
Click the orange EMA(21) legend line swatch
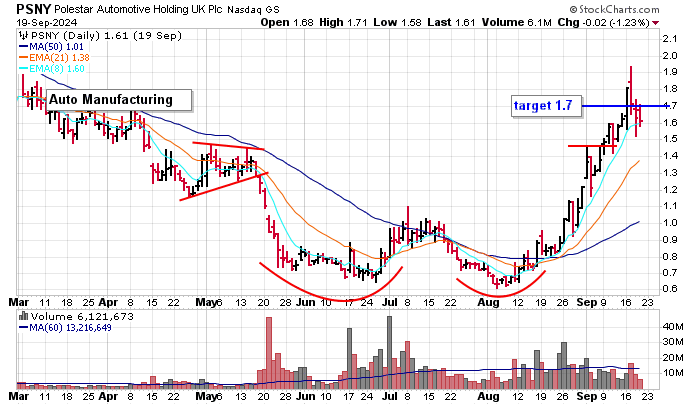click(23, 58)
